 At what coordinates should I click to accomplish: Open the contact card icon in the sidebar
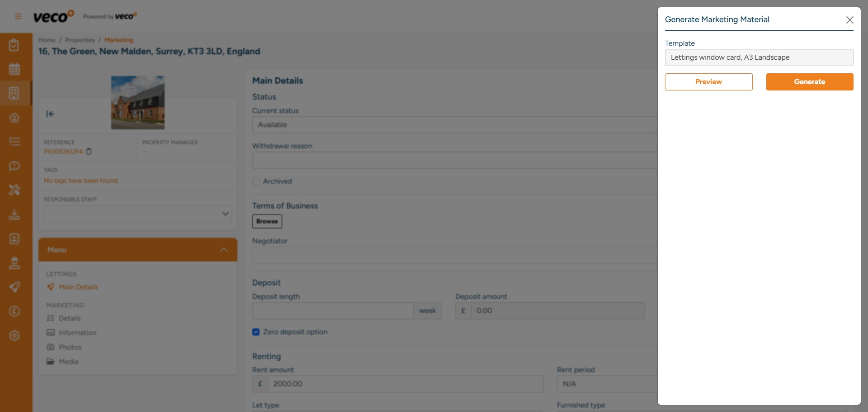point(15,239)
